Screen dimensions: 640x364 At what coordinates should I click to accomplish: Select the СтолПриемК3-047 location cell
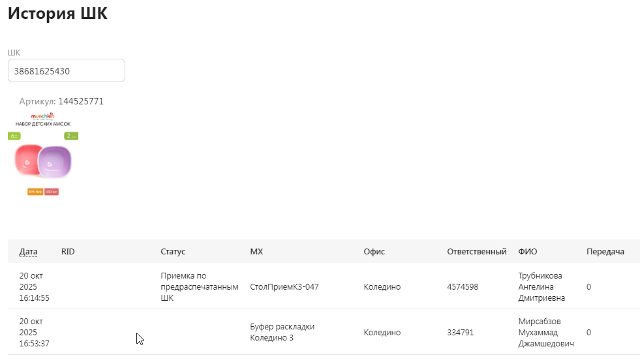[x=284, y=286]
